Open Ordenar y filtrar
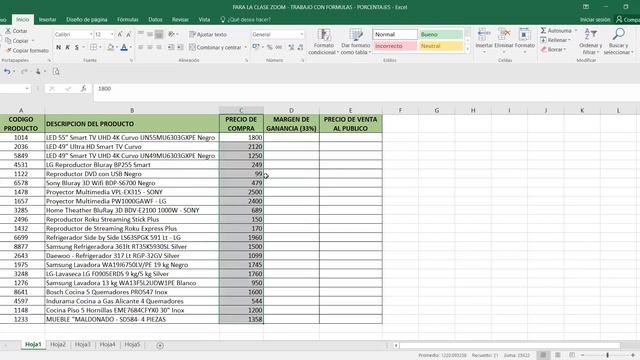 [590, 42]
